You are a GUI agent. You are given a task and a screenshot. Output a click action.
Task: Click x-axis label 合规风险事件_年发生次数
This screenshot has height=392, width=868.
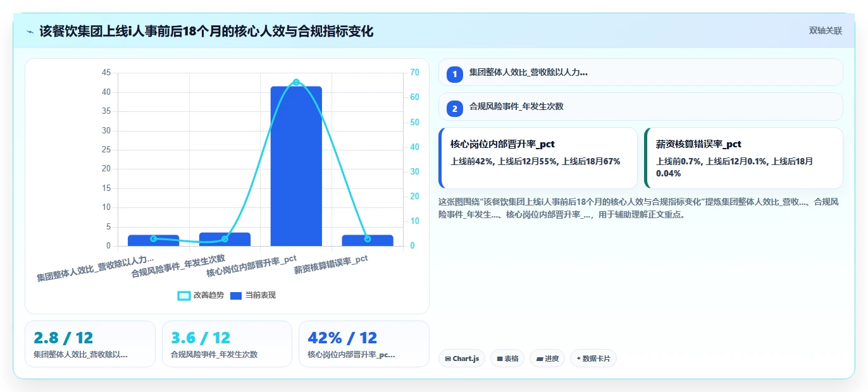point(178,267)
